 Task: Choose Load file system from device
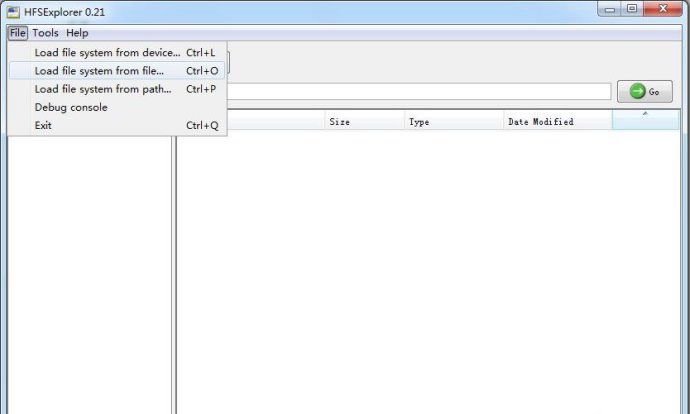[108, 52]
